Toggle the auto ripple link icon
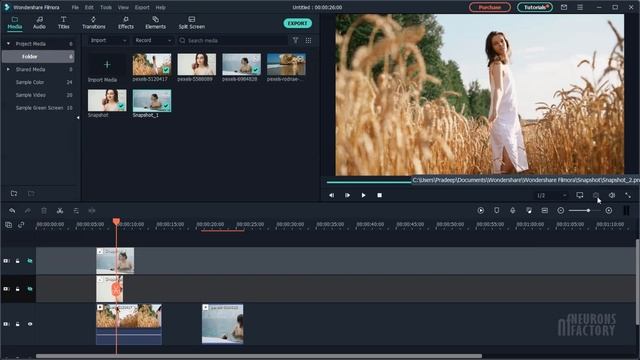Screen dimensions: 640x360 (21, 225)
